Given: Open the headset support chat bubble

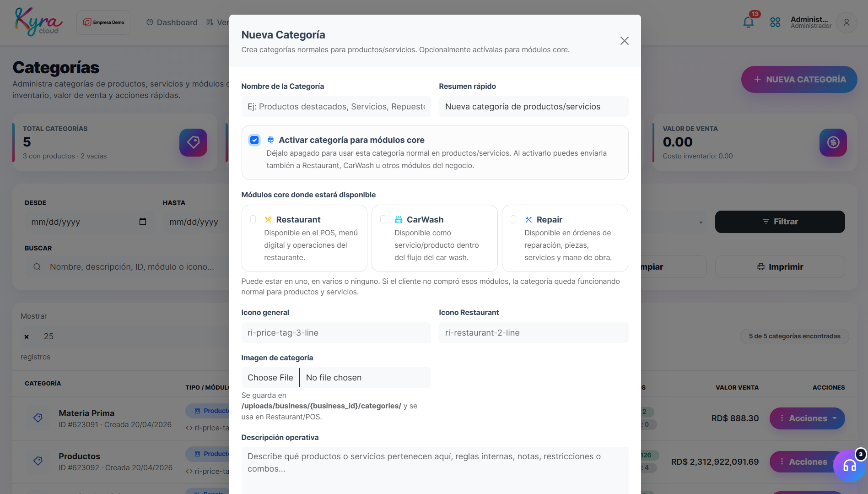Looking at the screenshot, I should (x=850, y=466).
